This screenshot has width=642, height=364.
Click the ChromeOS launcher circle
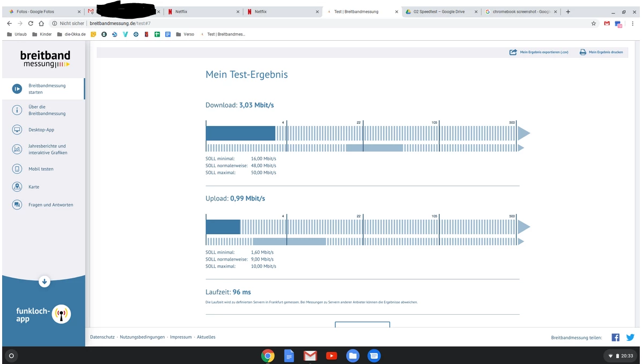point(11,356)
